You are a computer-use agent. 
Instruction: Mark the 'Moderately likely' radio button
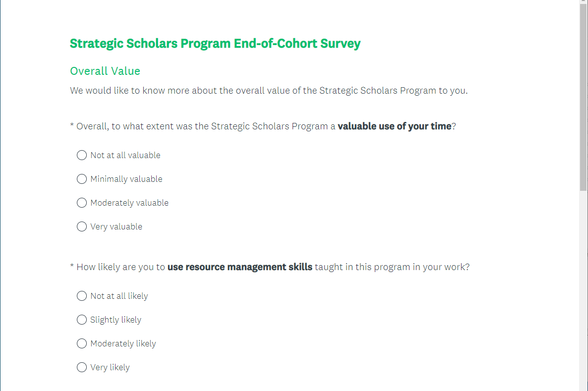[x=82, y=343]
